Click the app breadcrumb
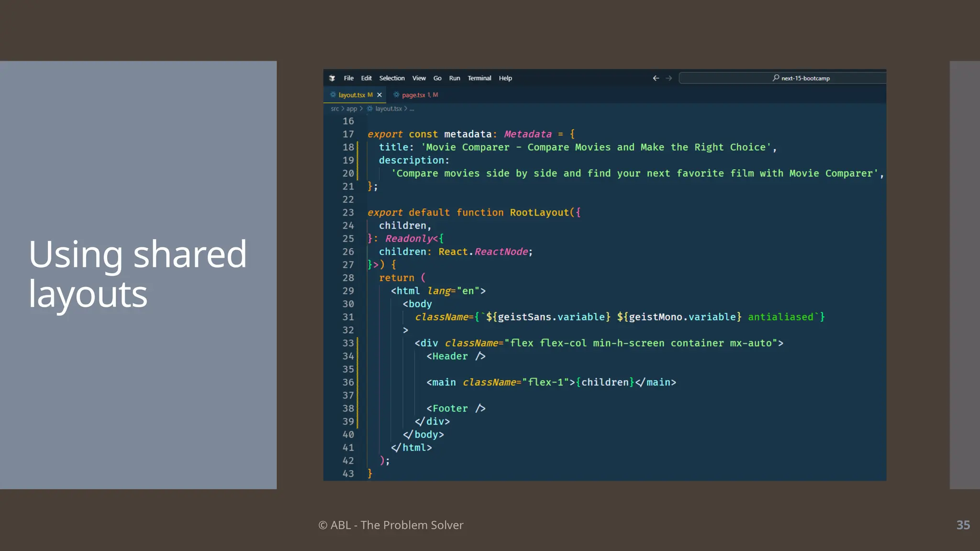Image resolution: width=980 pixels, height=551 pixels. click(352, 109)
